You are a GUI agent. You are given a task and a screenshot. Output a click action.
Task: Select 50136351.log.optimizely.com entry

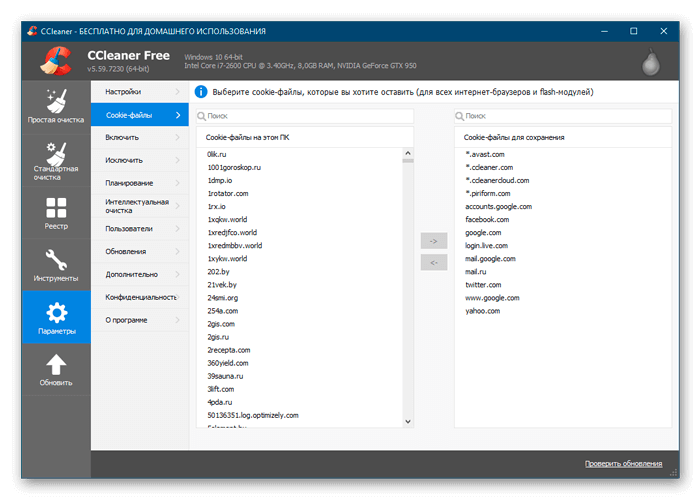point(253,415)
